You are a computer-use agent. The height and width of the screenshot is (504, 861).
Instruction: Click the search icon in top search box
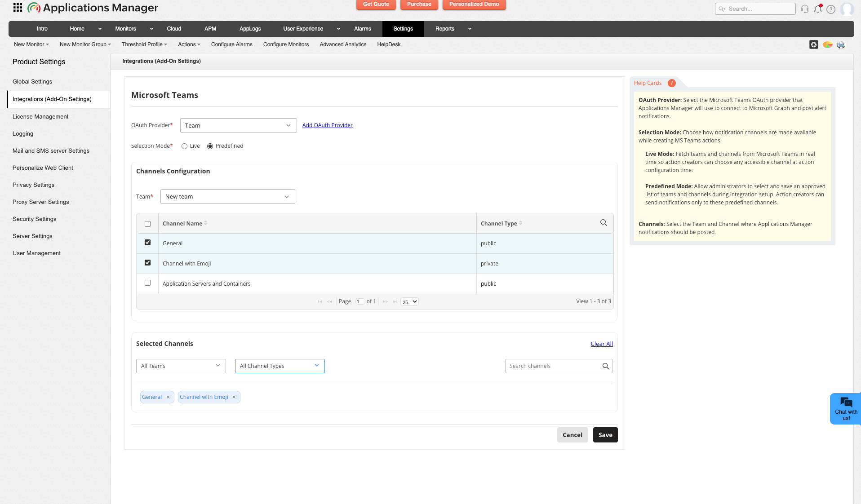point(722,9)
